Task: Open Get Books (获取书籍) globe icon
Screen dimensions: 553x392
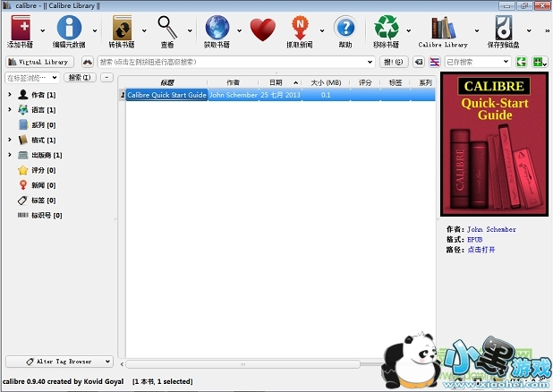Action: coord(217,28)
